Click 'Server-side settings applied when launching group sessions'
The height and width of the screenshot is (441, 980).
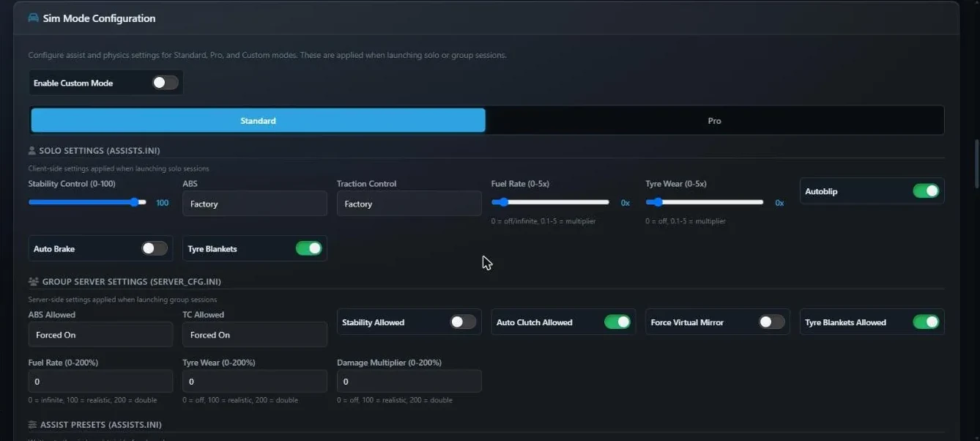coord(122,300)
